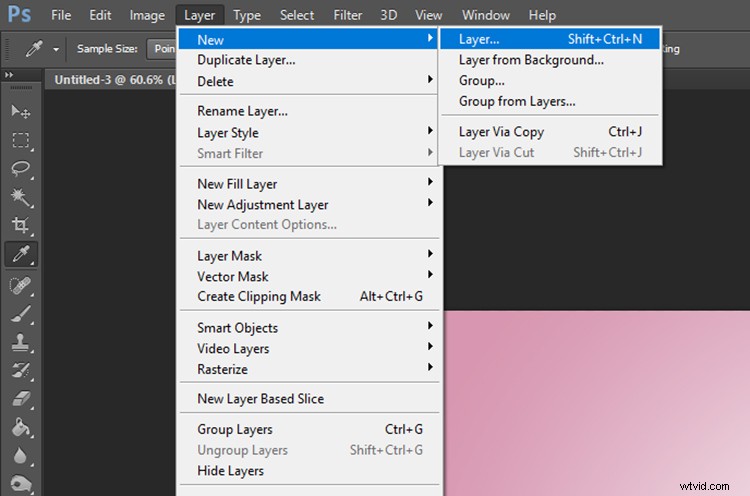
Task: Choose Duplicate Layer...
Action: 308,60
